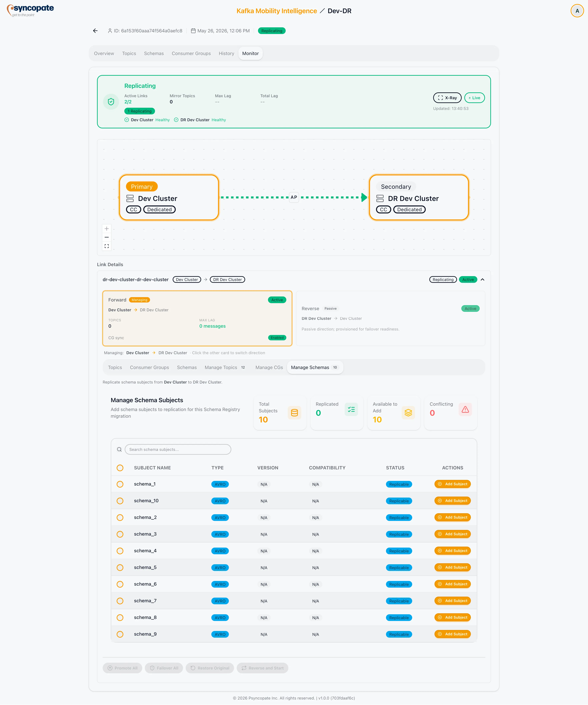Click the user ID person icon
The image size is (588, 705).
(x=110, y=31)
